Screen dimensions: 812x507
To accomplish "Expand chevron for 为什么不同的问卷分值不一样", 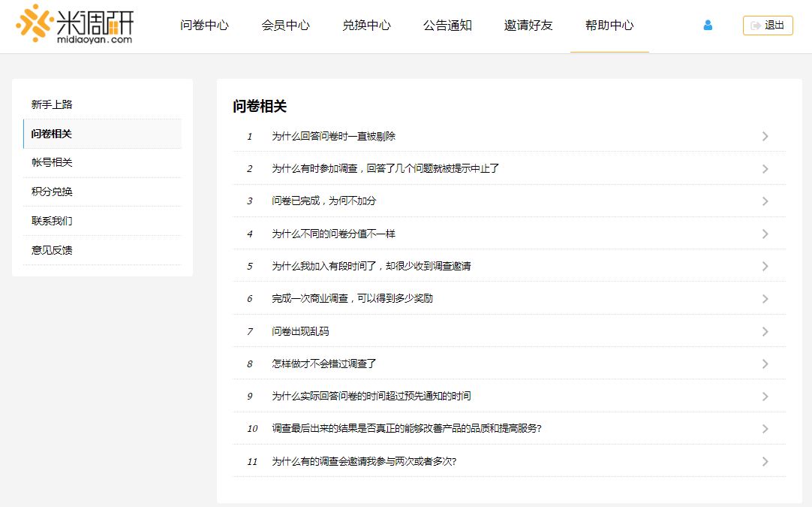I will (x=765, y=234).
